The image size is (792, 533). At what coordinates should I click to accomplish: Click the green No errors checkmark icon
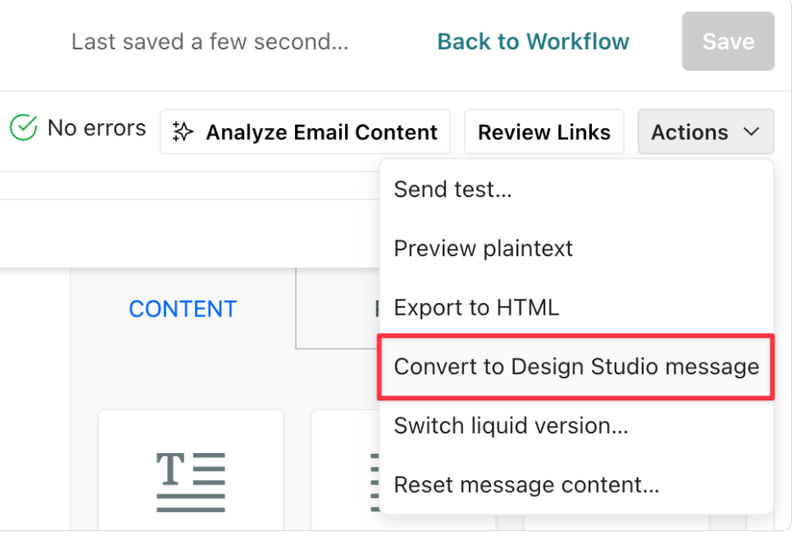pos(23,127)
